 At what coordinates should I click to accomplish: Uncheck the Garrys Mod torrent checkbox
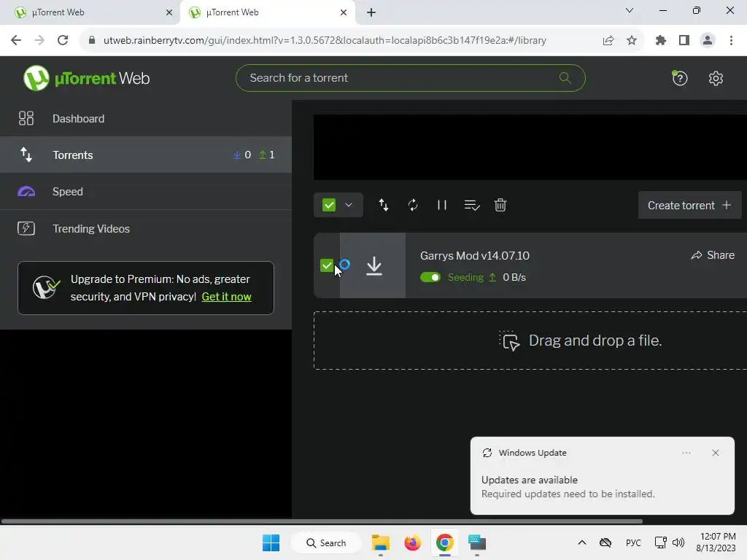327,265
